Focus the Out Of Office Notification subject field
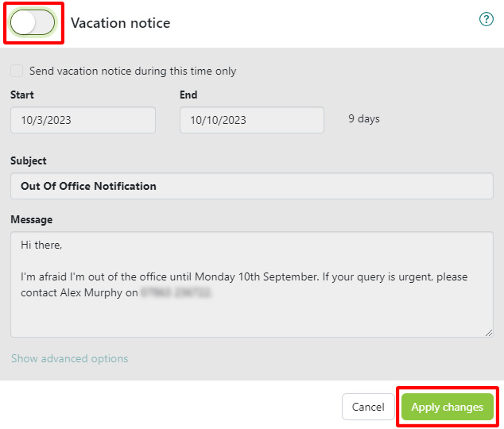The width and height of the screenshot is (504, 429). (x=251, y=186)
